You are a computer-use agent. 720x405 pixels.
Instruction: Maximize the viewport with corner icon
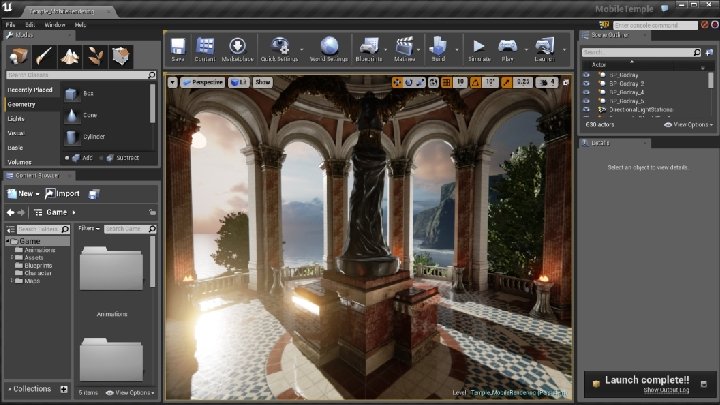point(566,82)
